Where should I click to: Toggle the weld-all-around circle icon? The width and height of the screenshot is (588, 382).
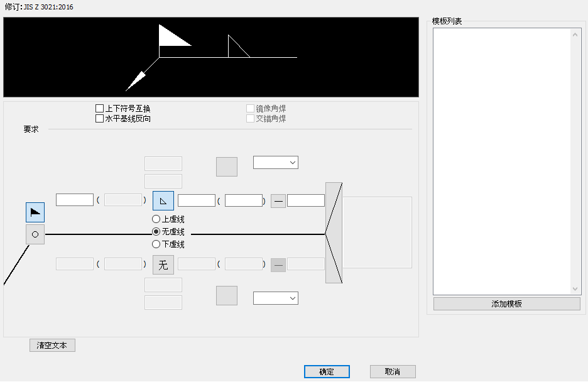(x=35, y=234)
